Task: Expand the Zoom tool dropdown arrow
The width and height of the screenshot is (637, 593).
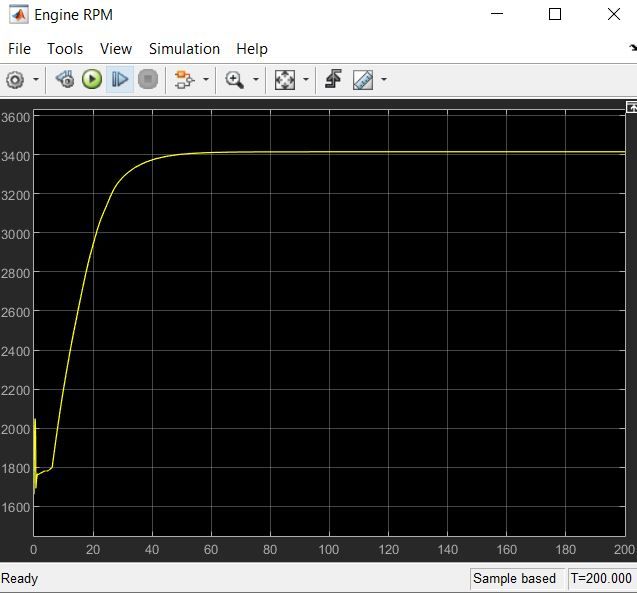Action: tap(256, 80)
